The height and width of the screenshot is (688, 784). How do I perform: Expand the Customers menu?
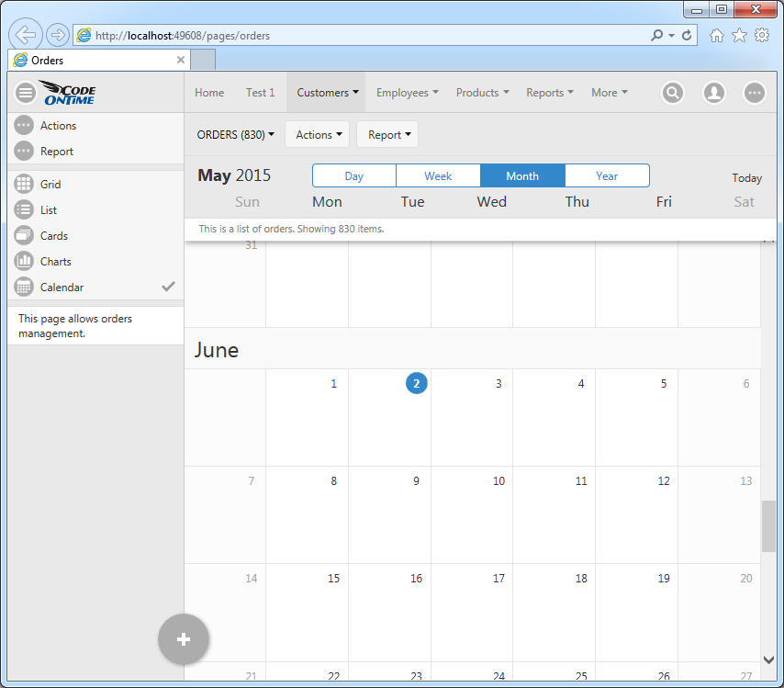[x=328, y=93]
